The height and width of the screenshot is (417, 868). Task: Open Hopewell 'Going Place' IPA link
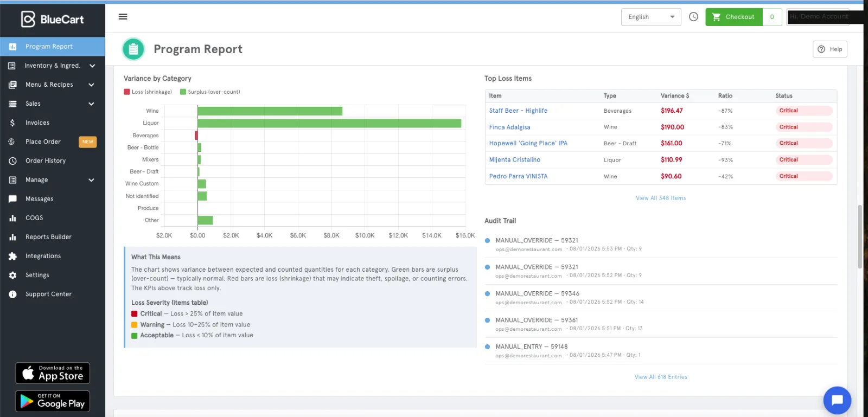(528, 143)
